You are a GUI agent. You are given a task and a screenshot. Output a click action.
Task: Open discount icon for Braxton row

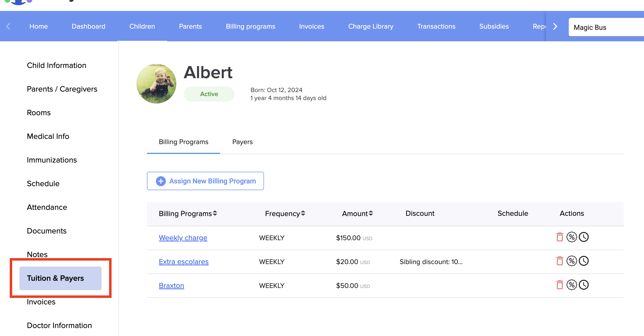[572, 285]
